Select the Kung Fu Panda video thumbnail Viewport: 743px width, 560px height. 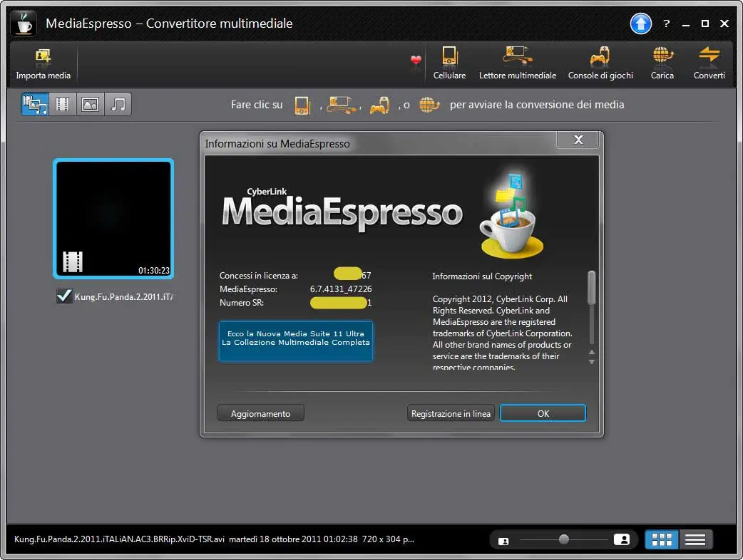[113, 219]
